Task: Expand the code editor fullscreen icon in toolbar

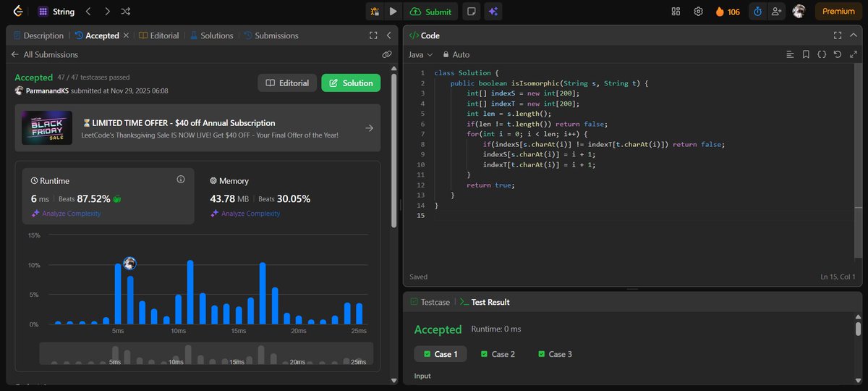Action: [853, 54]
